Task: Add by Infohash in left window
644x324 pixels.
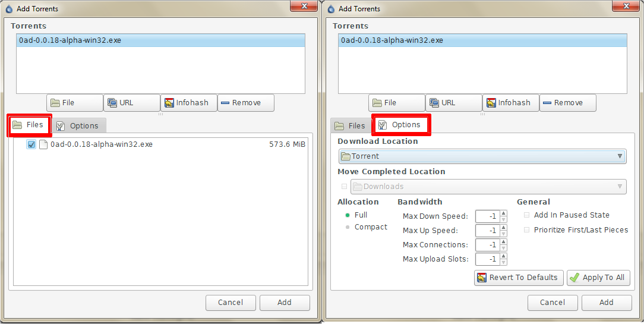Action: 189,103
